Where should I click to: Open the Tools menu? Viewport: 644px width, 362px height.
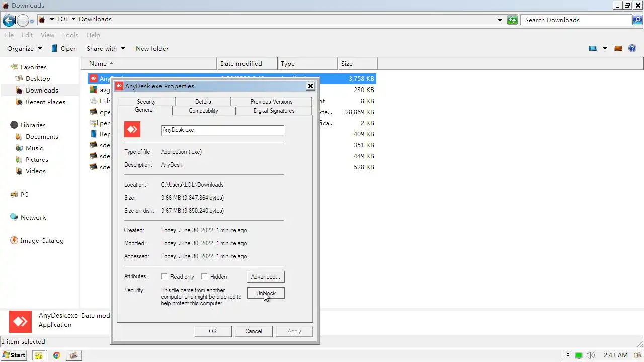70,35
